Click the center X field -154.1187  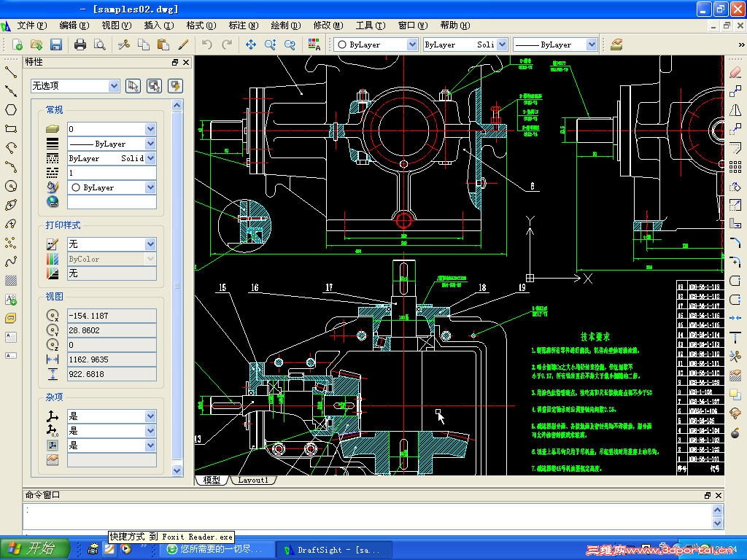tap(112, 316)
